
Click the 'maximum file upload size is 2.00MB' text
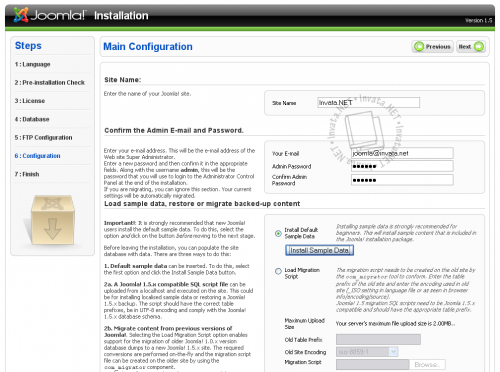(x=395, y=324)
